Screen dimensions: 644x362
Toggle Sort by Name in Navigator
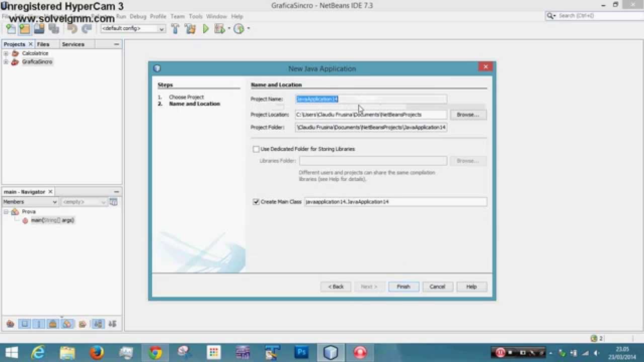tap(98, 324)
